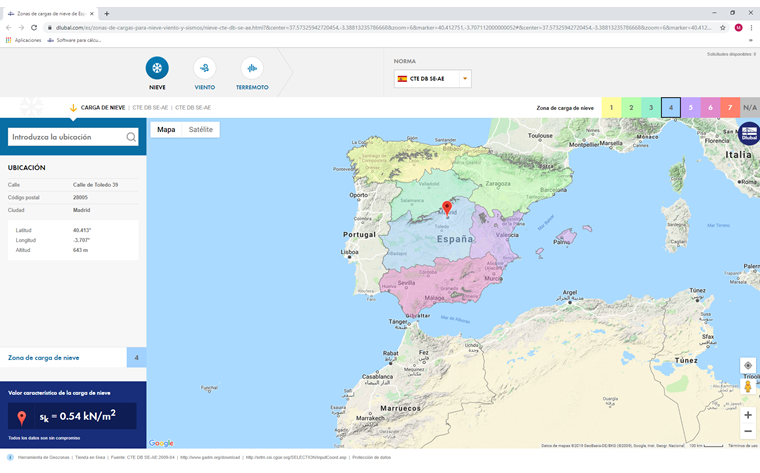Close the Zonas de cargas tab
The image size is (760, 473).
pyautogui.click(x=92, y=14)
